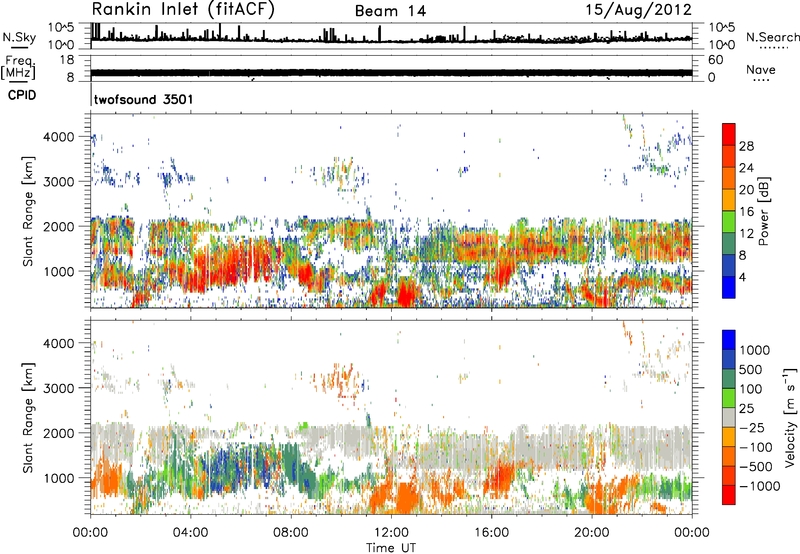
Task: Click the gray swatch in the Velocity colorbar
Action: [729, 418]
